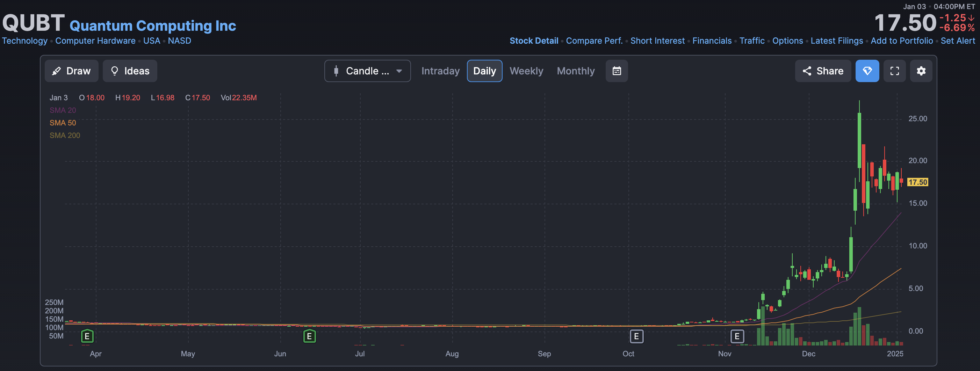Viewport: 980px width, 371px height.
Task: Open the Draw tools
Action: (72, 71)
